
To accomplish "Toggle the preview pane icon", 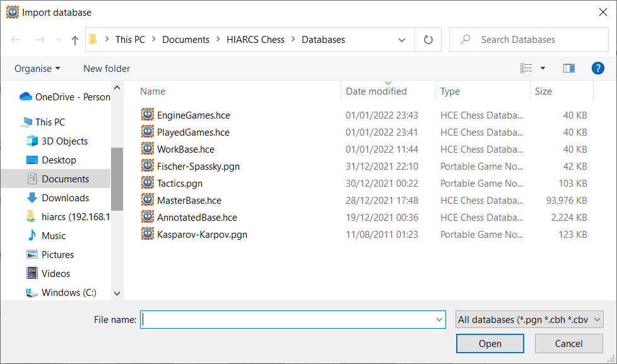I will pyautogui.click(x=568, y=68).
